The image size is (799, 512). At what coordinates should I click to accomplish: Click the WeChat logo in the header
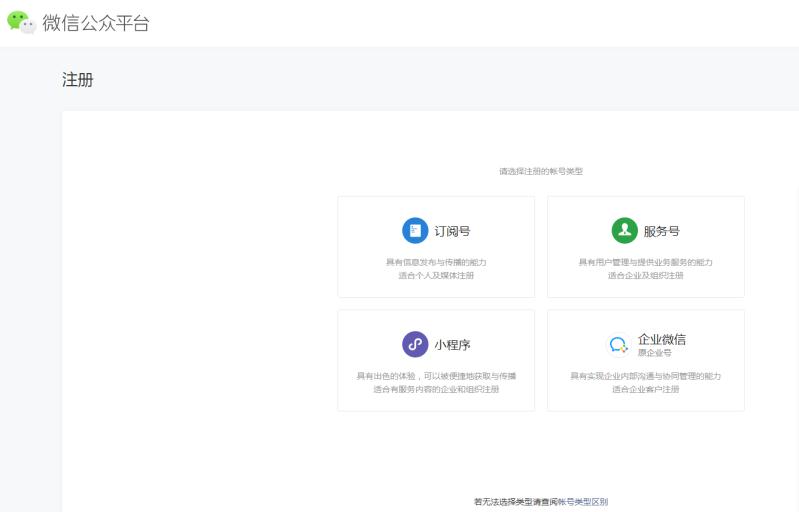21,22
